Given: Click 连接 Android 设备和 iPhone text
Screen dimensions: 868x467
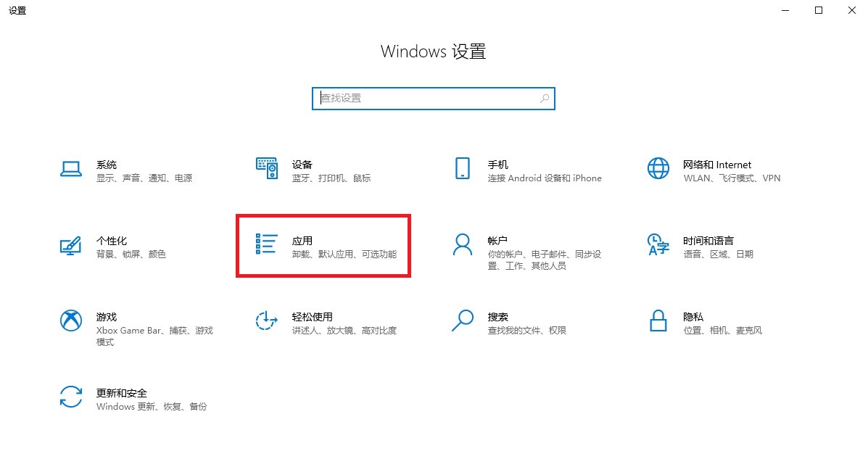Looking at the screenshot, I should point(545,178).
